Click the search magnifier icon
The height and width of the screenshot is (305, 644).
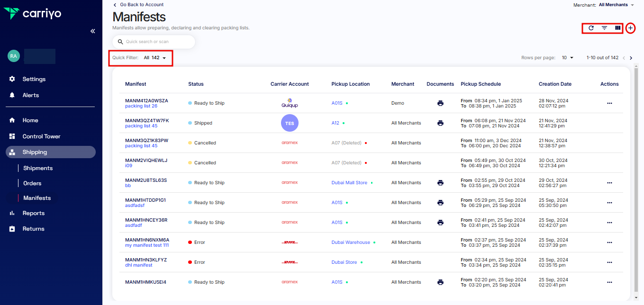click(120, 42)
